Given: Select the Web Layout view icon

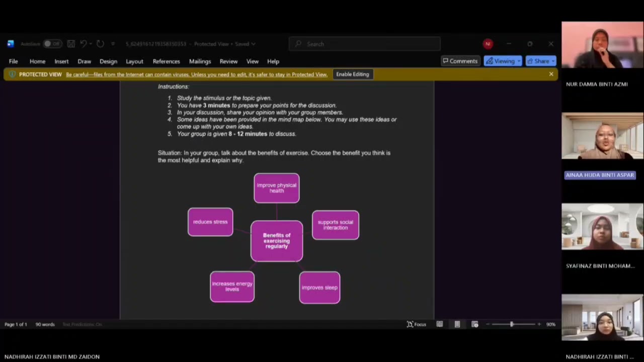Looking at the screenshot, I should (474, 324).
